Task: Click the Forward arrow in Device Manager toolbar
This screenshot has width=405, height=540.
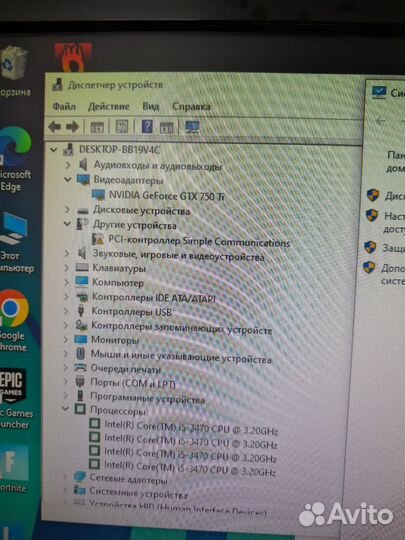Action: pos(72,127)
